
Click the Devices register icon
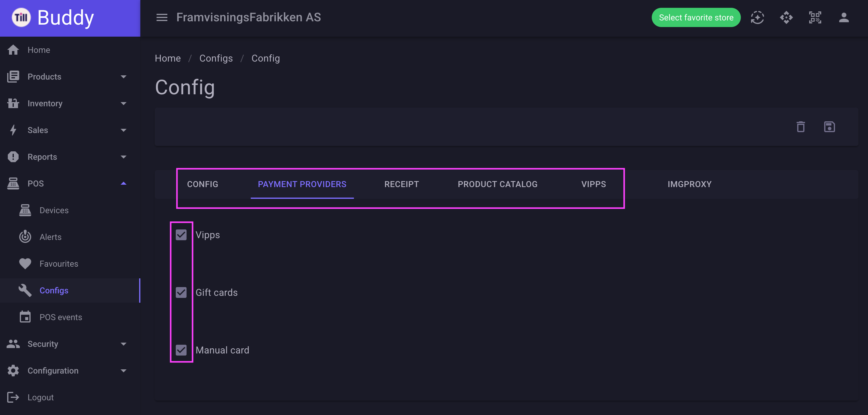coord(25,210)
